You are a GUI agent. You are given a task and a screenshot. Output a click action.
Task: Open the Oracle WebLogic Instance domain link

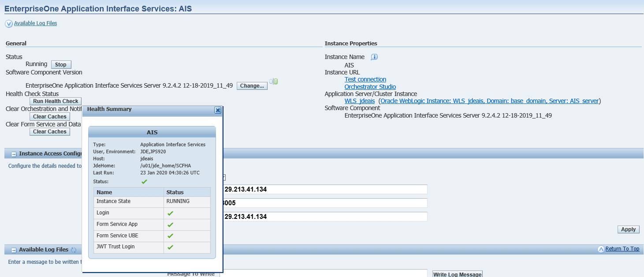click(490, 101)
